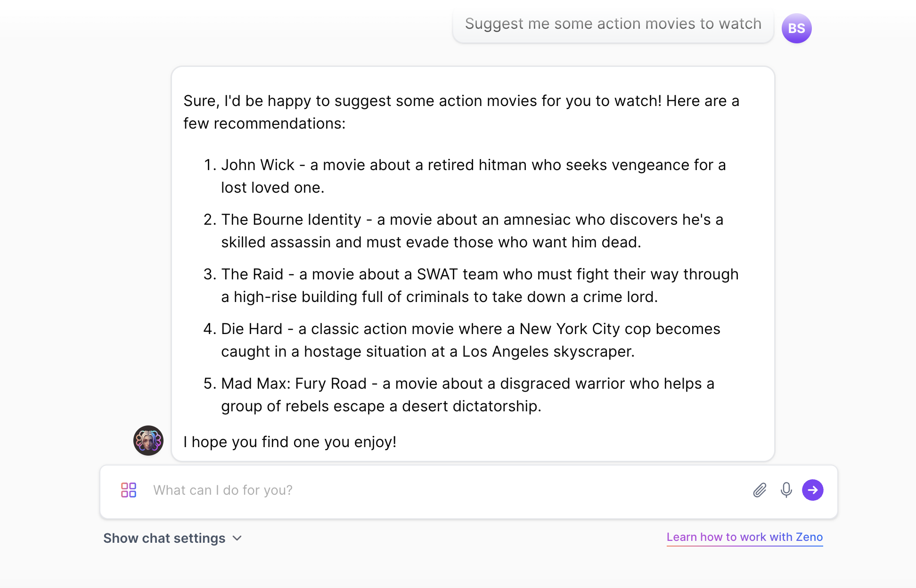Screen dimensions: 916x588
Task: Open the chat settings chevron dropdown
Action: pyautogui.click(x=237, y=538)
